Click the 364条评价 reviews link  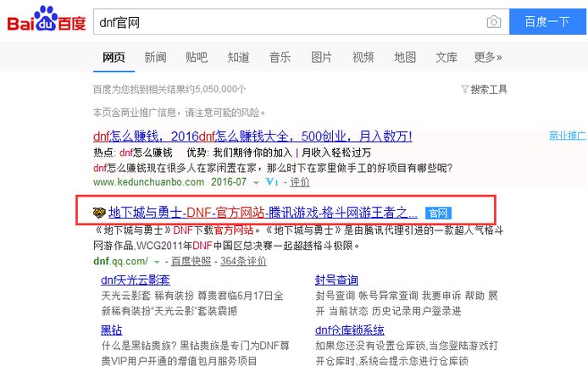click(248, 262)
